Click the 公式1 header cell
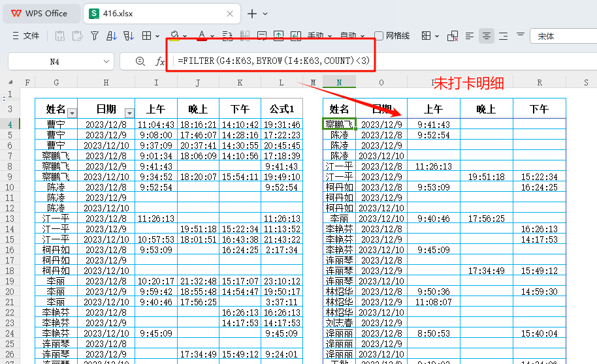The image size is (597, 364). click(282, 109)
